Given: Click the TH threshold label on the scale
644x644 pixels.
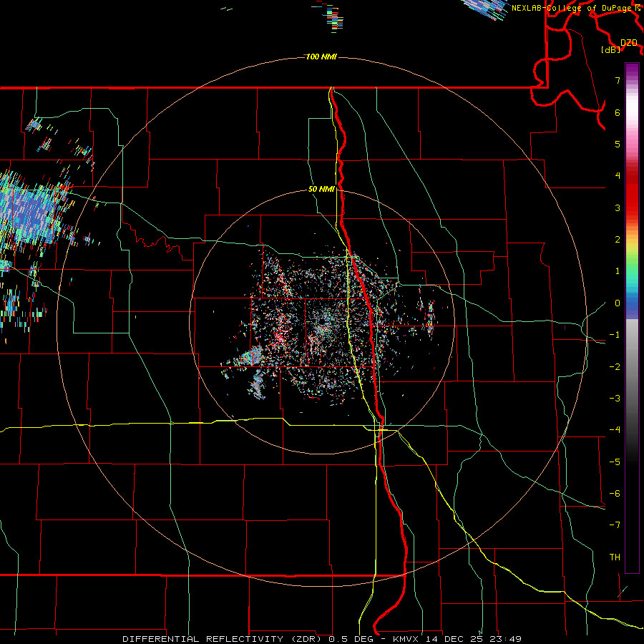Looking at the screenshot, I should (615, 557).
